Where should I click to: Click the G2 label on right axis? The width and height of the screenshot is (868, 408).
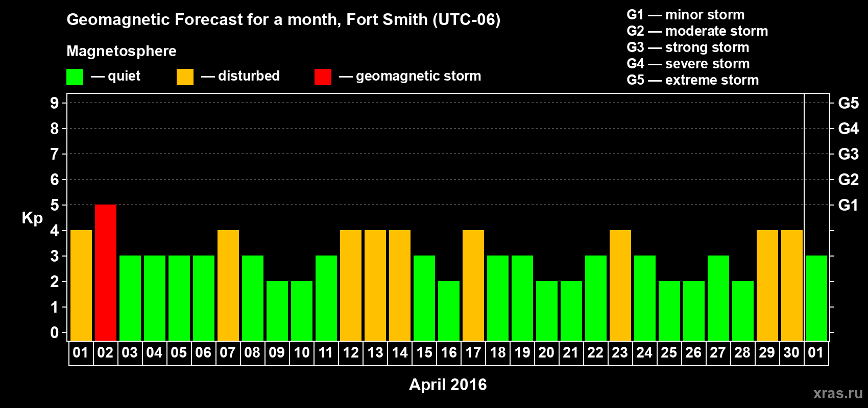848,180
